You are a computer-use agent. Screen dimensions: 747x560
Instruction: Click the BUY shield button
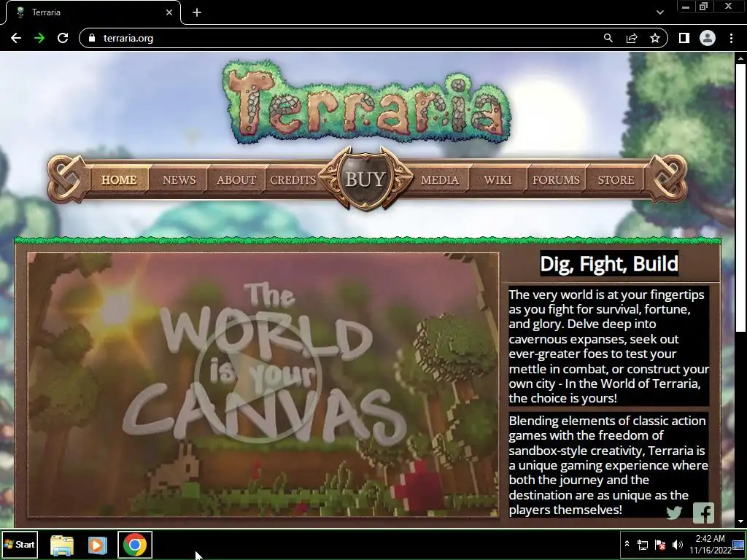tap(365, 179)
